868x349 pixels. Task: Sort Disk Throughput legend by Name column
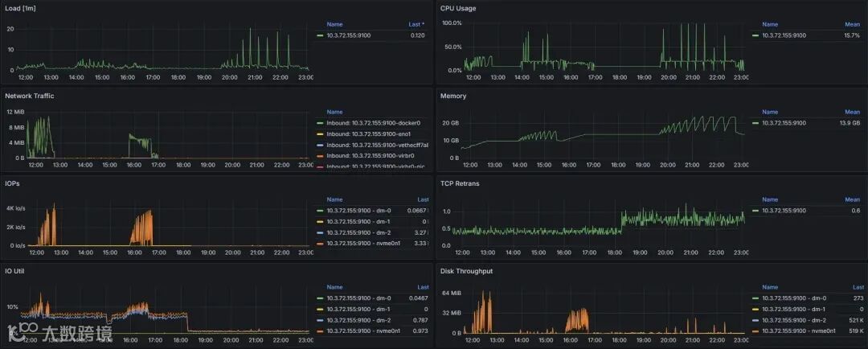770,287
